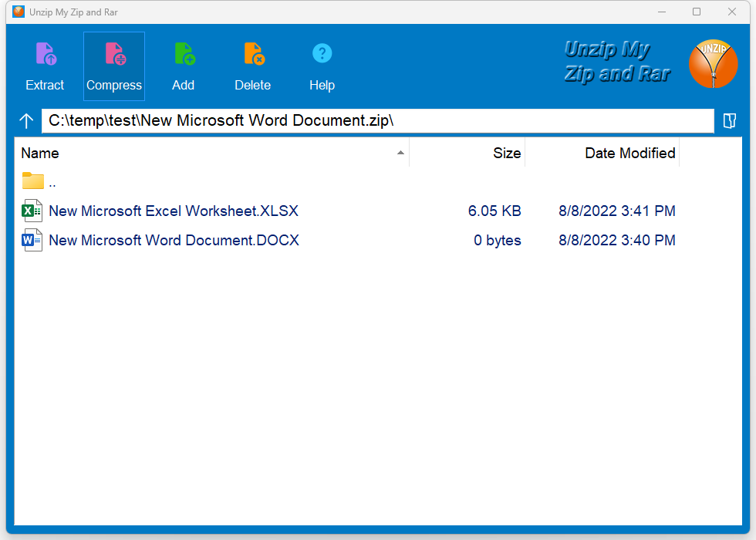Click the 6.05 KB size value
Screen dimensions: 756x540
494,211
